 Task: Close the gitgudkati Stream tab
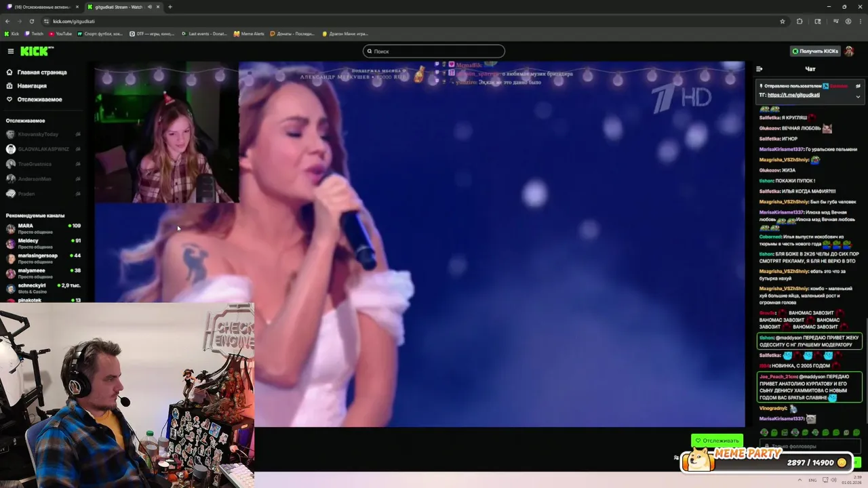pos(157,7)
